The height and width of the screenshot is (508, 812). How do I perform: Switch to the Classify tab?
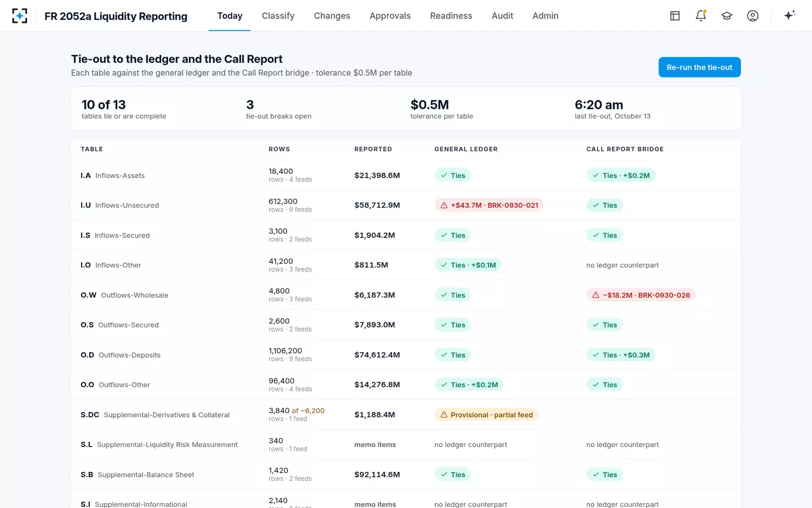(278, 16)
